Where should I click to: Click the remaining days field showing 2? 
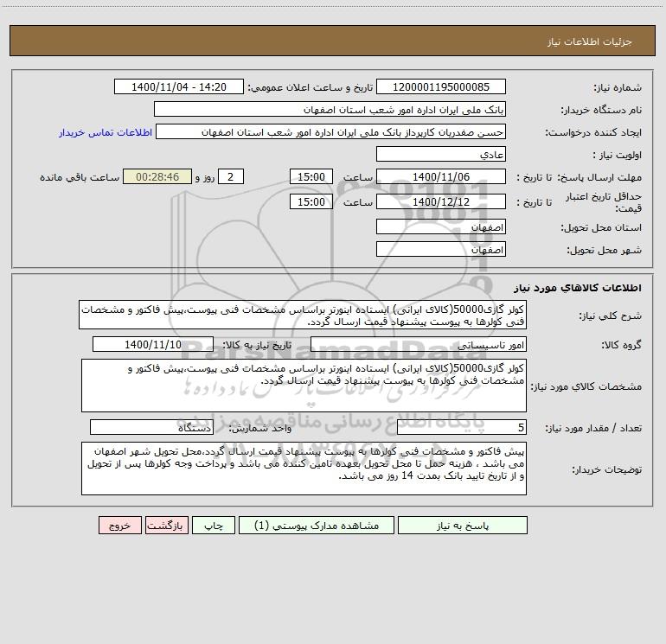click(231, 176)
